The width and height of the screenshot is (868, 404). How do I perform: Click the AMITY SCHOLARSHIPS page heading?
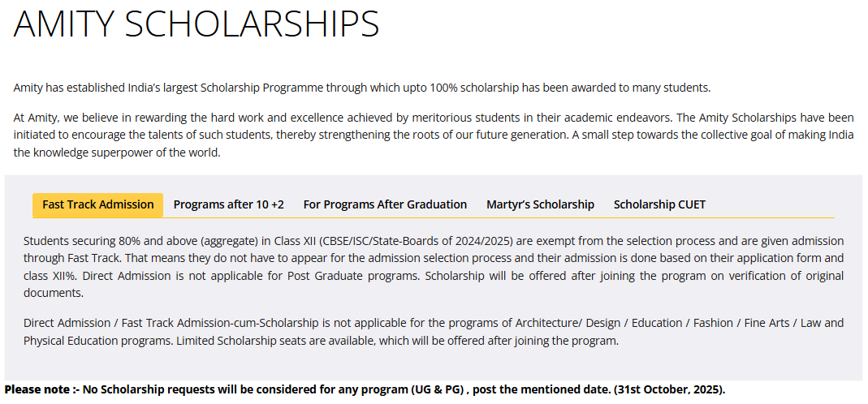(x=196, y=25)
